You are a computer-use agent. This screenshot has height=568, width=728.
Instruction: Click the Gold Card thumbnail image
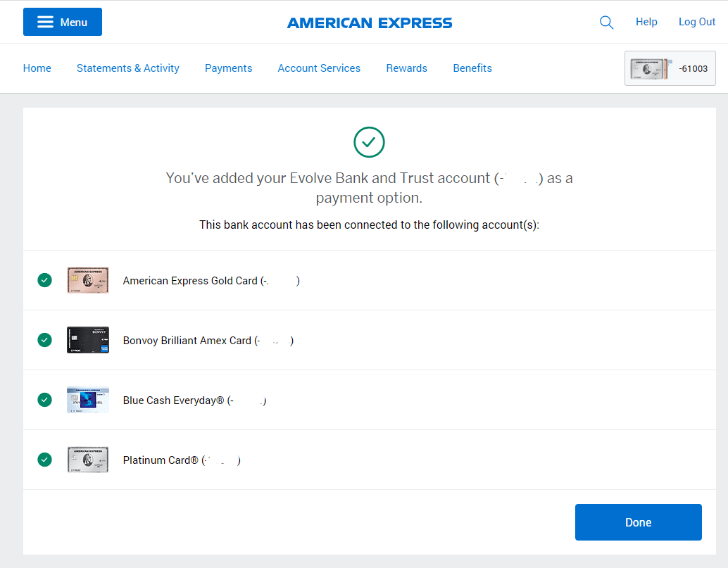(88, 280)
